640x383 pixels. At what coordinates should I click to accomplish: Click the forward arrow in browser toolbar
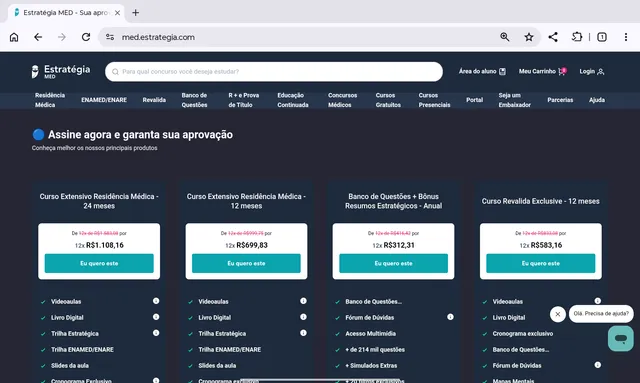(x=62, y=37)
